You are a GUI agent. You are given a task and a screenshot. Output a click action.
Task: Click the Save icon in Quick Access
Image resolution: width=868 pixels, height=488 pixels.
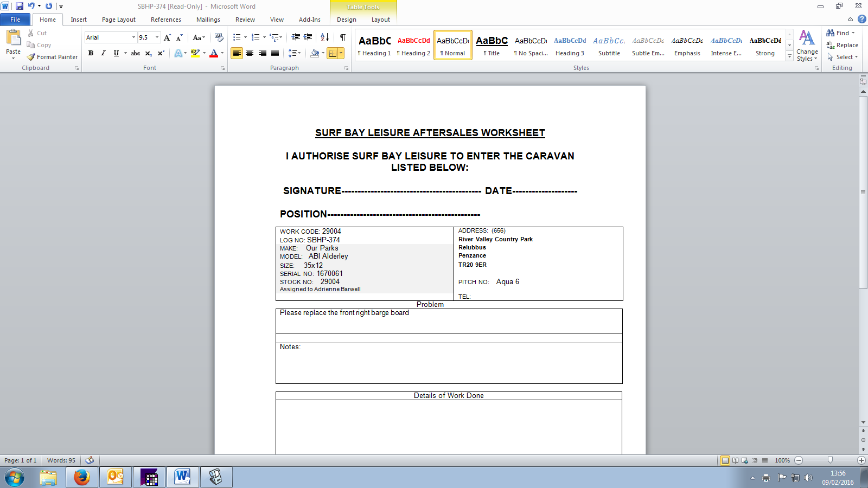click(19, 6)
